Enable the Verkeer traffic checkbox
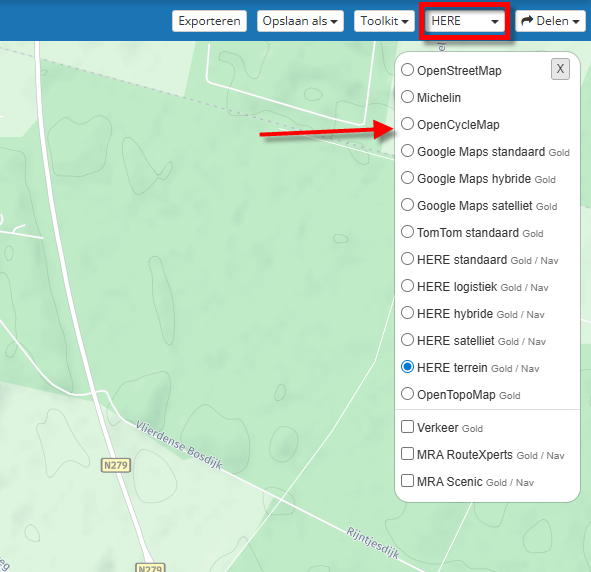 [407, 427]
